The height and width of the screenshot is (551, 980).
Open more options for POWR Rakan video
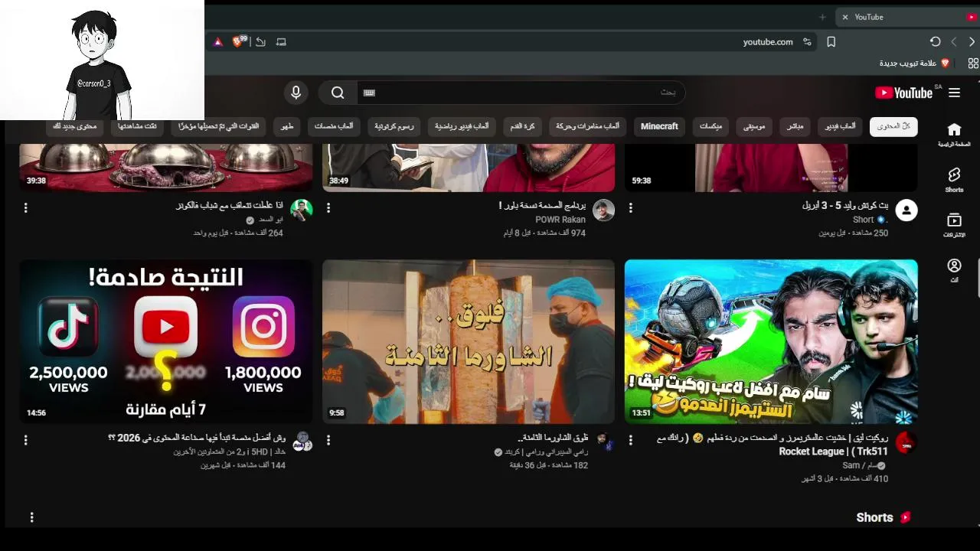click(328, 207)
